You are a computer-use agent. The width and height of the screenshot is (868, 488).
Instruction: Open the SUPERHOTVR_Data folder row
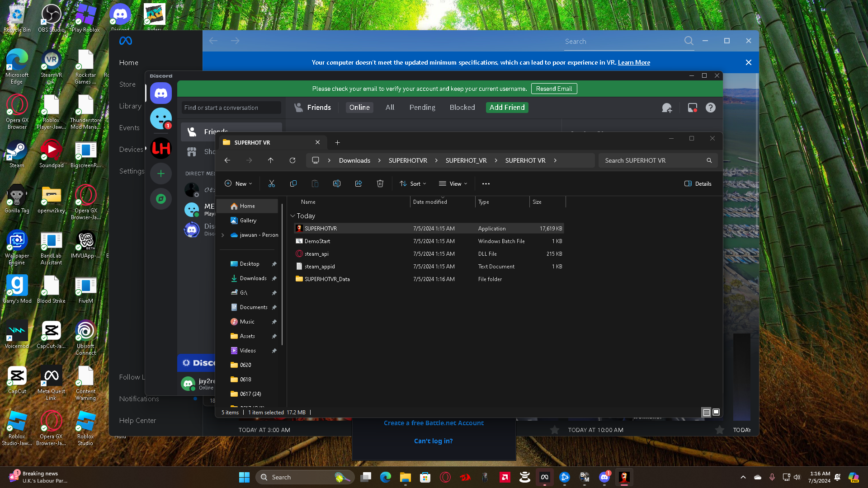(x=429, y=279)
